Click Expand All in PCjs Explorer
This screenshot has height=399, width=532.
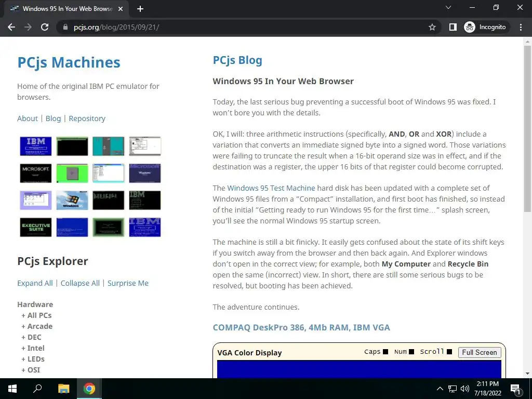(35, 283)
